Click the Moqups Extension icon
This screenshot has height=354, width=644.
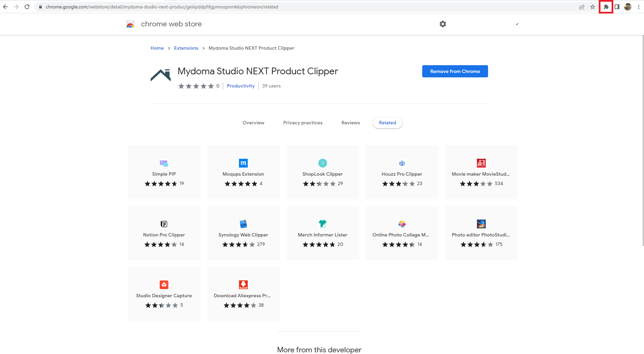pos(243,163)
